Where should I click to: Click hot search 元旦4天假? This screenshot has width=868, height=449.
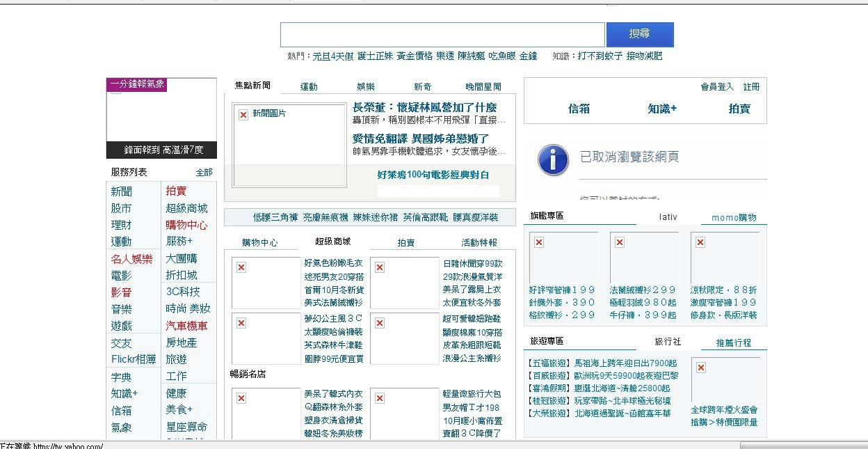pyautogui.click(x=333, y=56)
